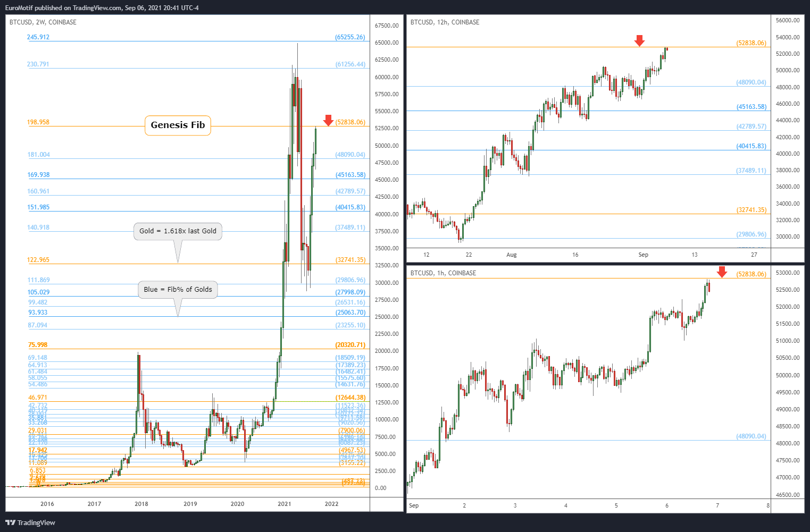
Task: Select the gold 198.958 Fib level label
Action: click(38, 122)
